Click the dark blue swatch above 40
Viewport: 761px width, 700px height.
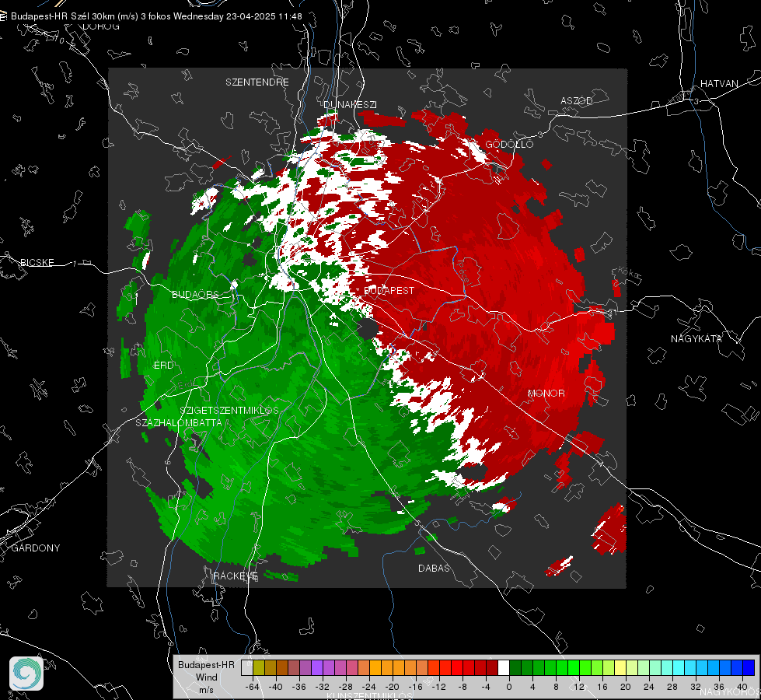point(749,668)
